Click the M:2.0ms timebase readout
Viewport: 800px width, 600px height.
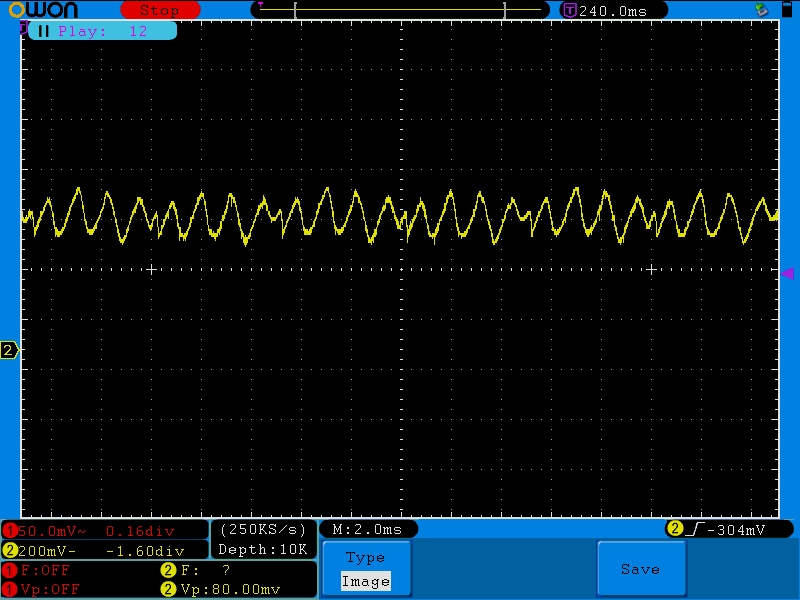[367, 530]
